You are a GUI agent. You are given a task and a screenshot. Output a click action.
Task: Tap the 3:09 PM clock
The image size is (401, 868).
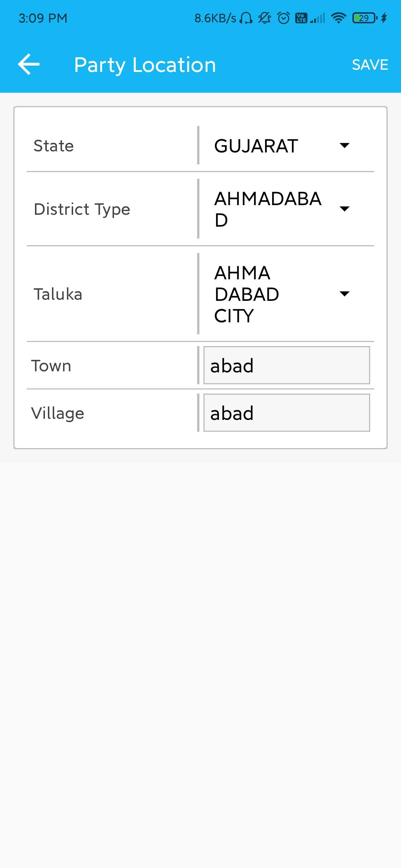43,18
